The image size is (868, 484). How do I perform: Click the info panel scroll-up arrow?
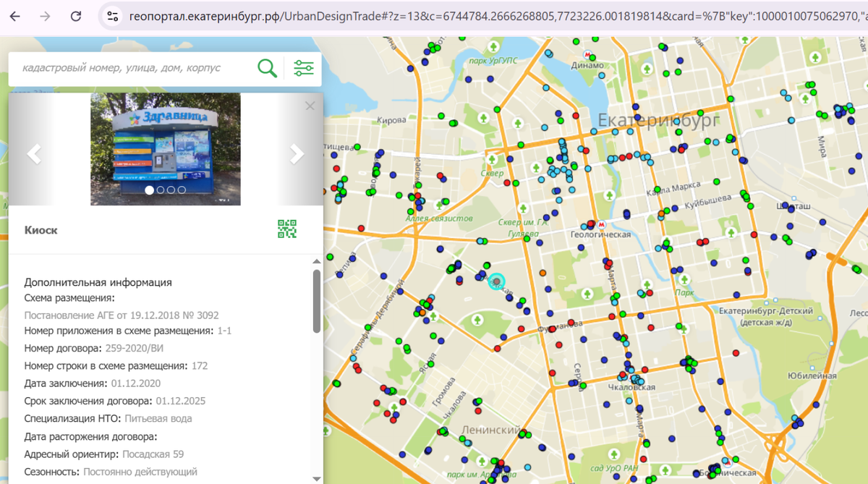(317, 261)
